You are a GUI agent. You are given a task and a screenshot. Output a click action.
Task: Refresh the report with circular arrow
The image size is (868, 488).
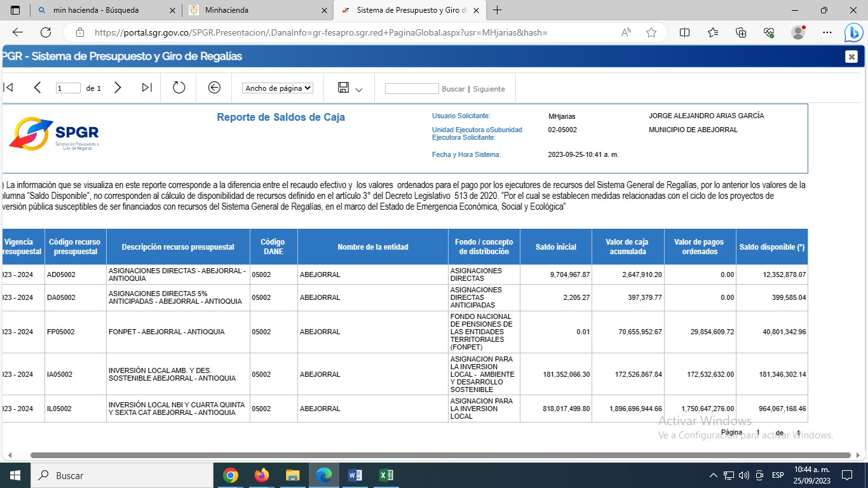point(179,88)
